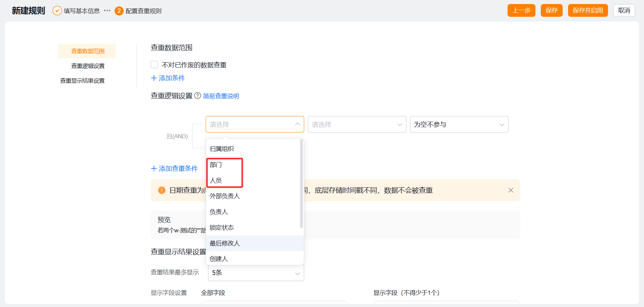The image size is (644, 307).
Task: Collapse the open field selection dropdown
Action: (297, 124)
